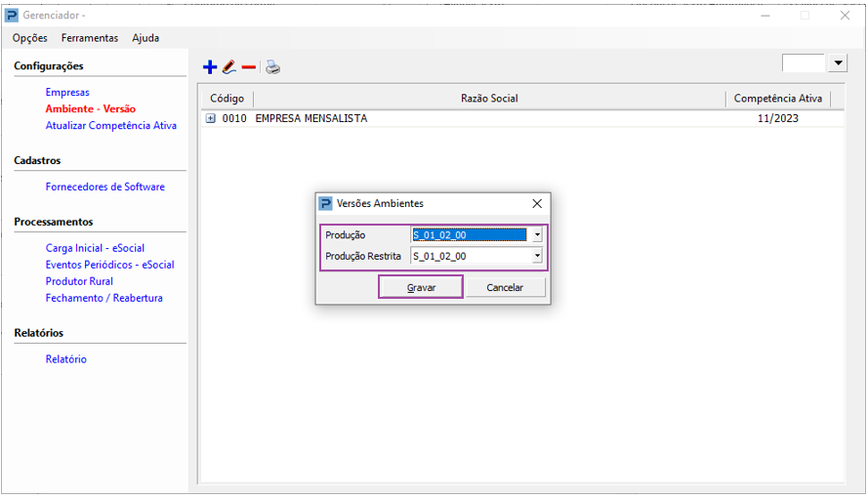Viewport: 868px width, 499px height.
Task: Open Fornecedores de Software
Action: [x=105, y=187]
